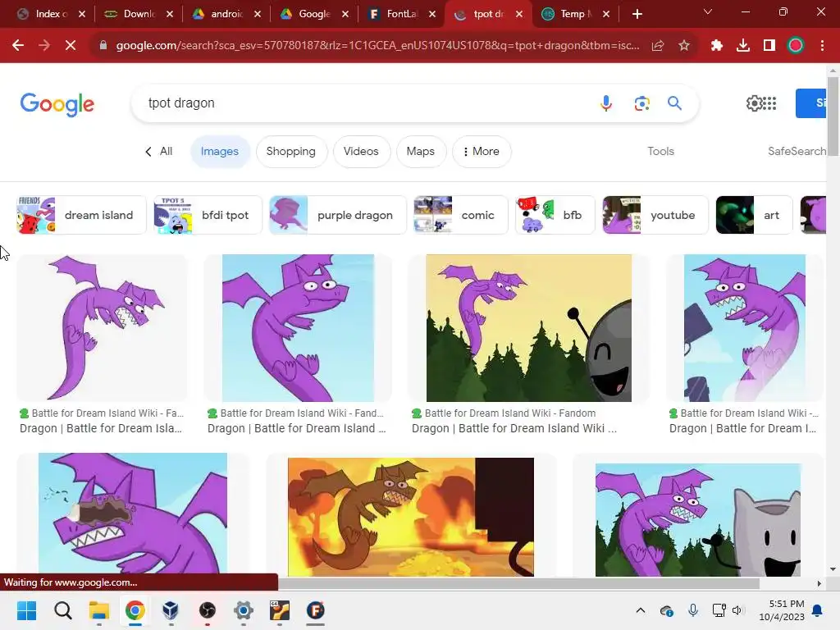
Task: Refine search with purple dragon chip
Action: (337, 215)
